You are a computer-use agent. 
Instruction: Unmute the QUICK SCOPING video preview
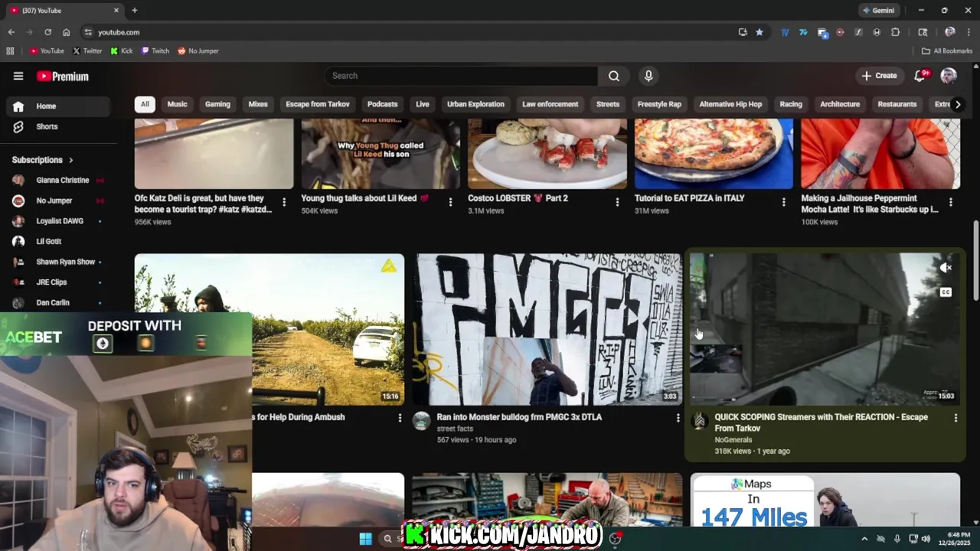tap(946, 268)
